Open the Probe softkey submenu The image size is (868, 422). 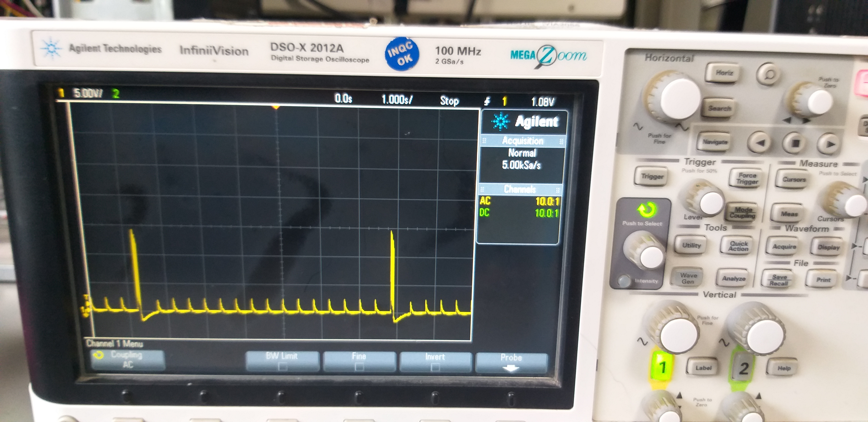pyautogui.click(x=511, y=363)
